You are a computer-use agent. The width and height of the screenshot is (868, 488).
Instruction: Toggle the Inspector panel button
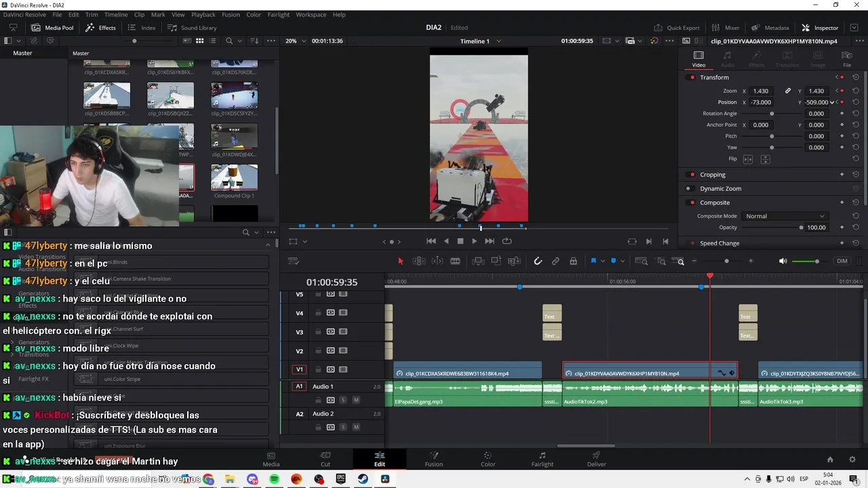(820, 28)
